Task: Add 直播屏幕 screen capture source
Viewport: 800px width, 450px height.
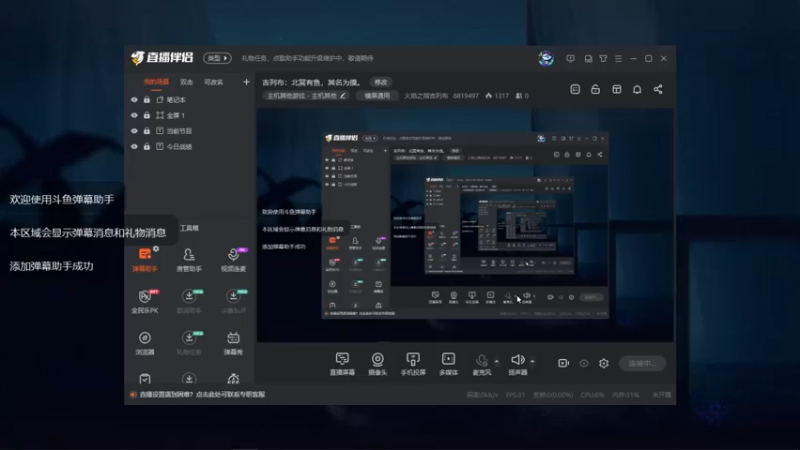Action: point(342,364)
